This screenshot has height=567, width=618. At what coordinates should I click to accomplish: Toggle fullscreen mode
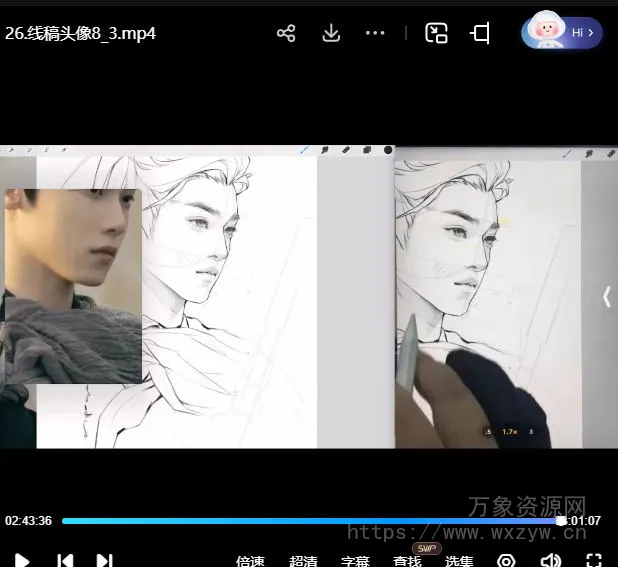(x=594, y=561)
